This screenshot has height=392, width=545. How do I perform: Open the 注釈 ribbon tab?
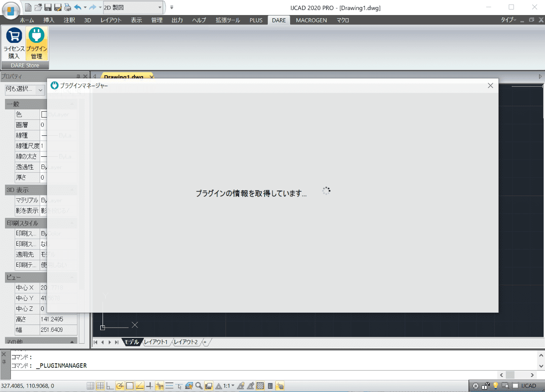tap(69, 20)
